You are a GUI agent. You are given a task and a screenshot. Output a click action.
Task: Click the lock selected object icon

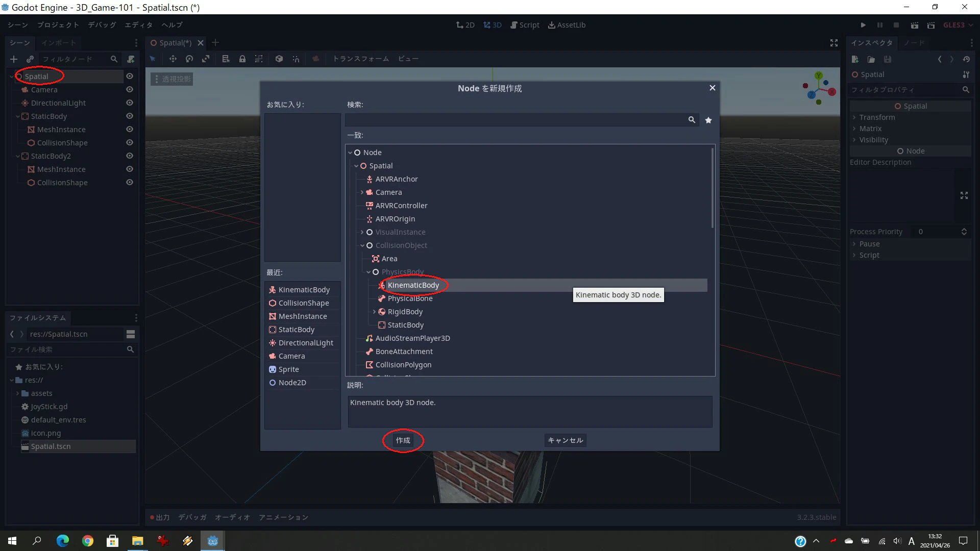[242, 59]
